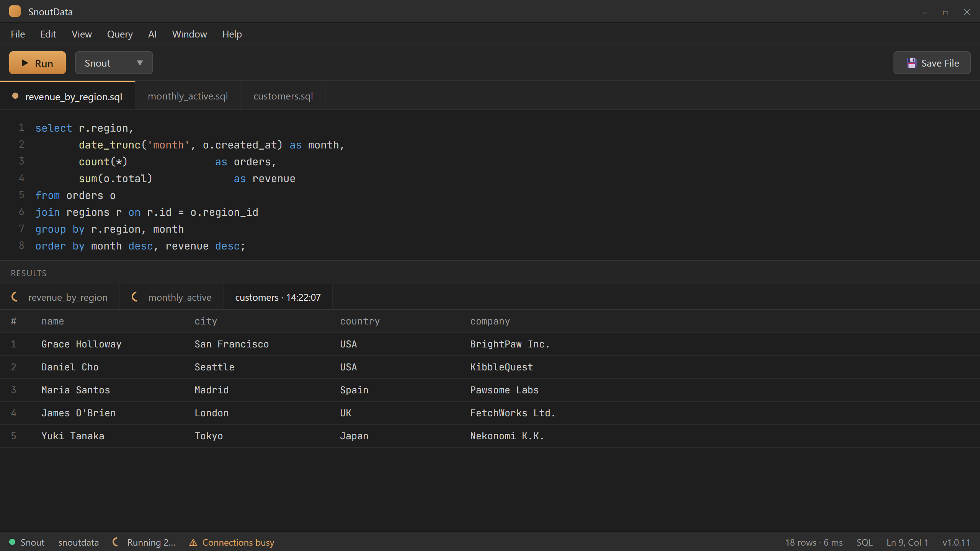Expand the dropdown arrow next to Snout
Viewport: 980px width, 551px height.
click(140, 63)
